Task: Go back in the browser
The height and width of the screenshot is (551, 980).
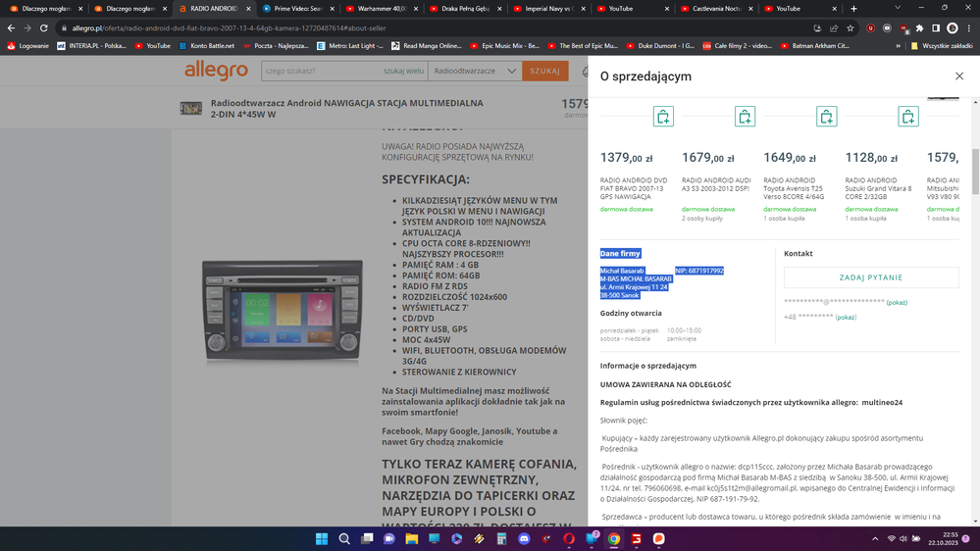Action: pyautogui.click(x=11, y=28)
